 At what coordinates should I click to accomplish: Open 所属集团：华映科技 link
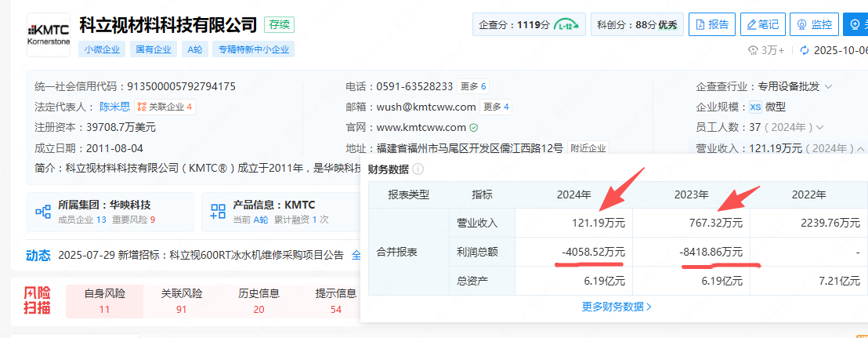tap(104, 205)
